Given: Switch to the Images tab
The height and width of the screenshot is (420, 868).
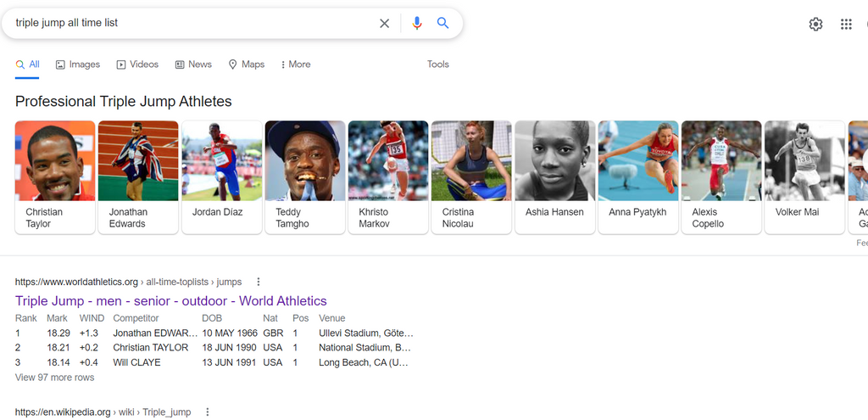Looking at the screenshot, I should [x=78, y=64].
